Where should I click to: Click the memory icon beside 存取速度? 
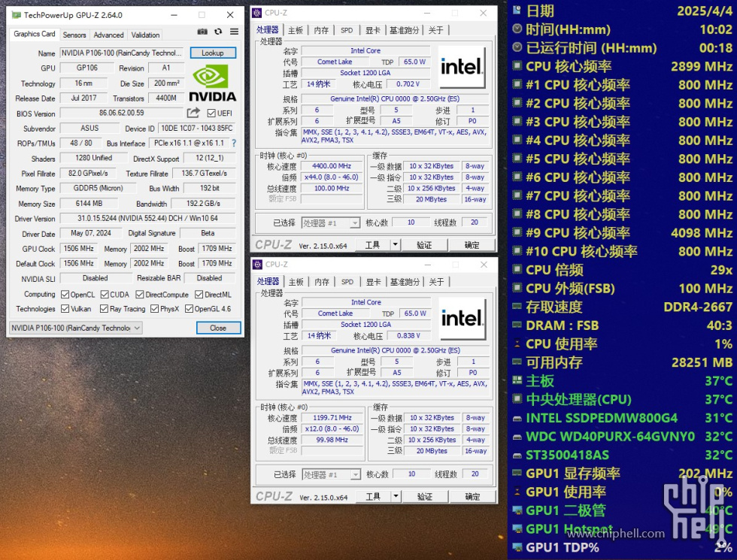coord(517,307)
